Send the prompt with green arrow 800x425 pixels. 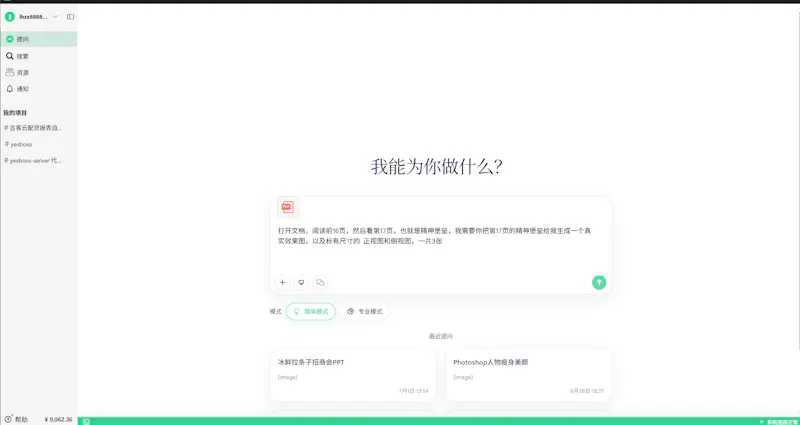pos(599,282)
